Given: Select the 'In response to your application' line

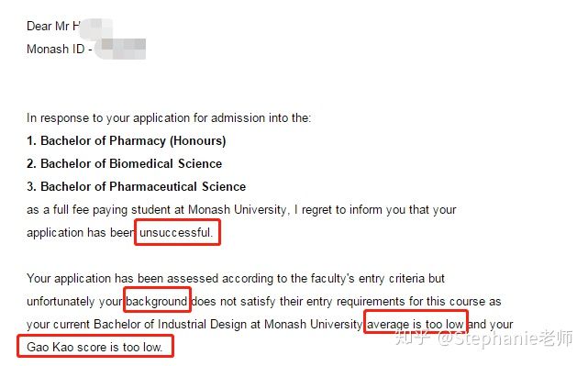Looking at the screenshot, I should pos(169,118).
